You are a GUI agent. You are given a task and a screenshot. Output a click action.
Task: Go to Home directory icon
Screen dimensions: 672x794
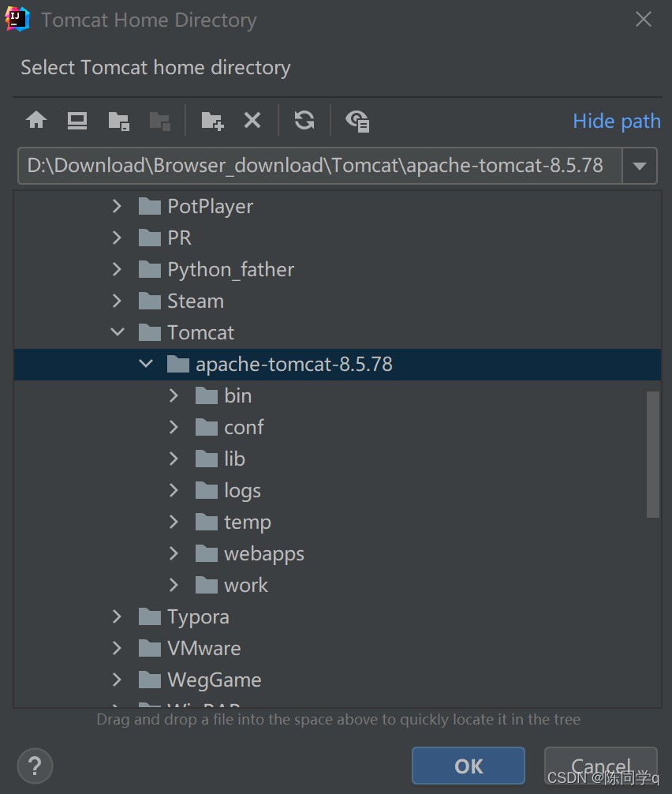pos(36,121)
